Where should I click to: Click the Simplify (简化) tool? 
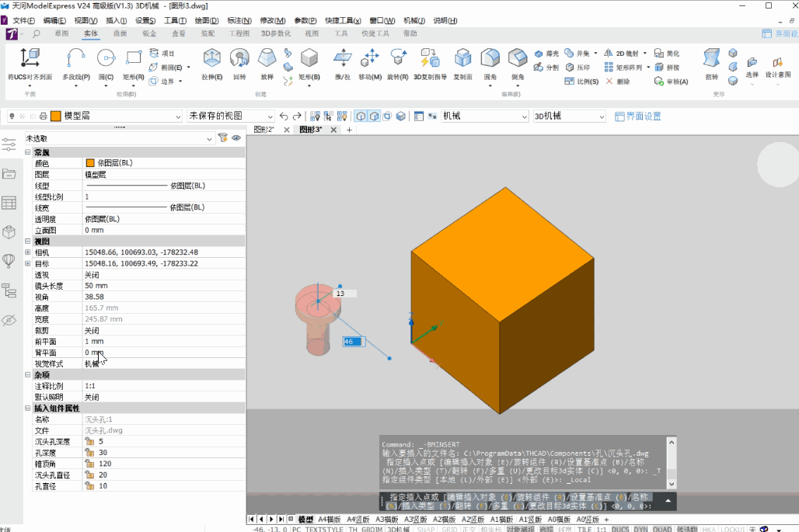667,54
